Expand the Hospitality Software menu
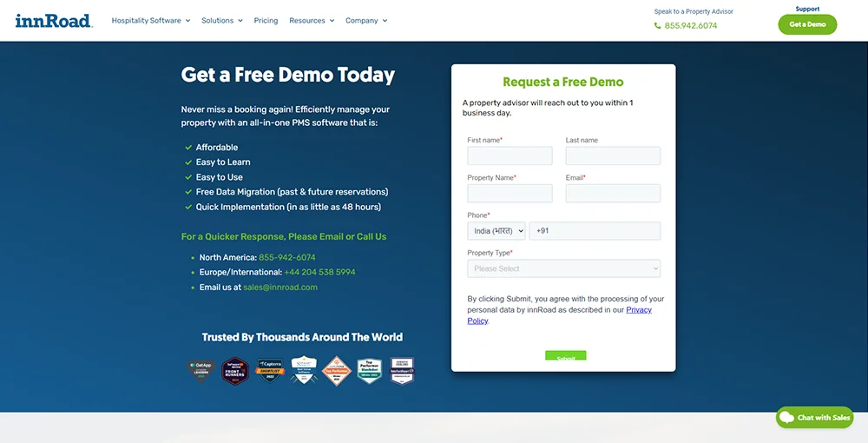The width and height of the screenshot is (868, 443). click(150, 21)
